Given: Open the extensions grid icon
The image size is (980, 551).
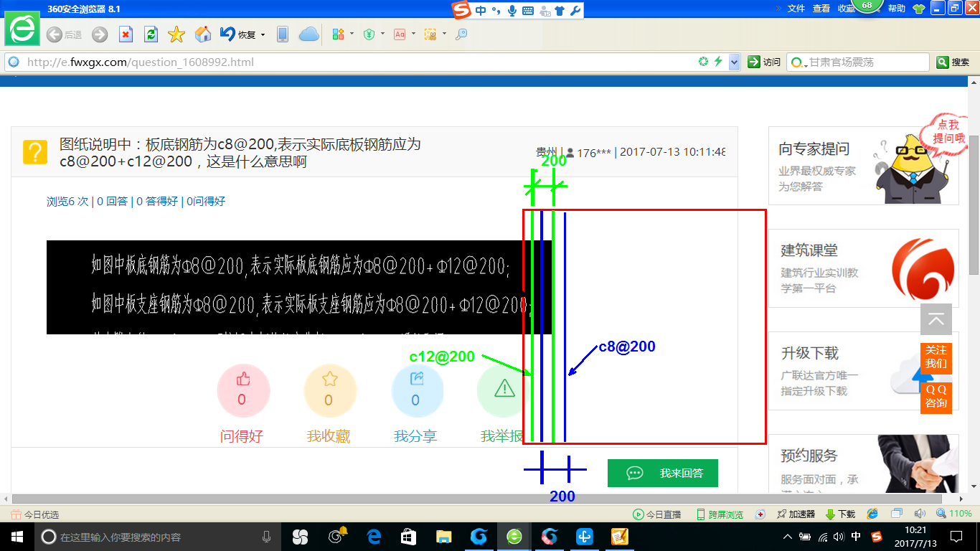Looking at the screenshot, I should coord(338,34).
